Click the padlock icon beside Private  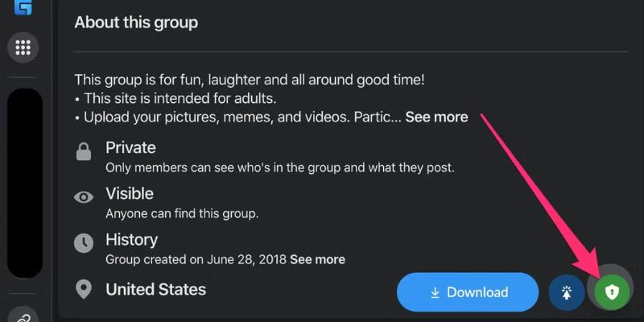pyautogui.click(x=84, y=151)
